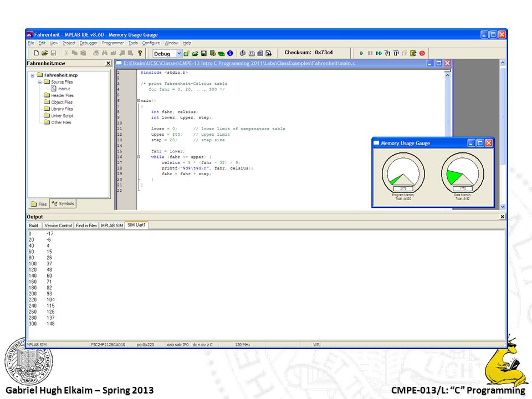
Task: Click the Animate double-arrow icon
Action: coord(379,53)
